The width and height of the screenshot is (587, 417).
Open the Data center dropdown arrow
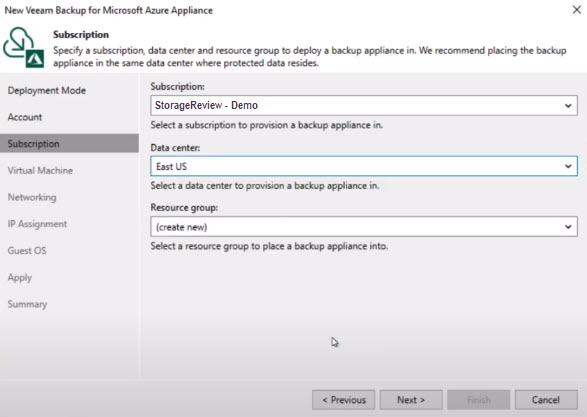click(568, 166)
